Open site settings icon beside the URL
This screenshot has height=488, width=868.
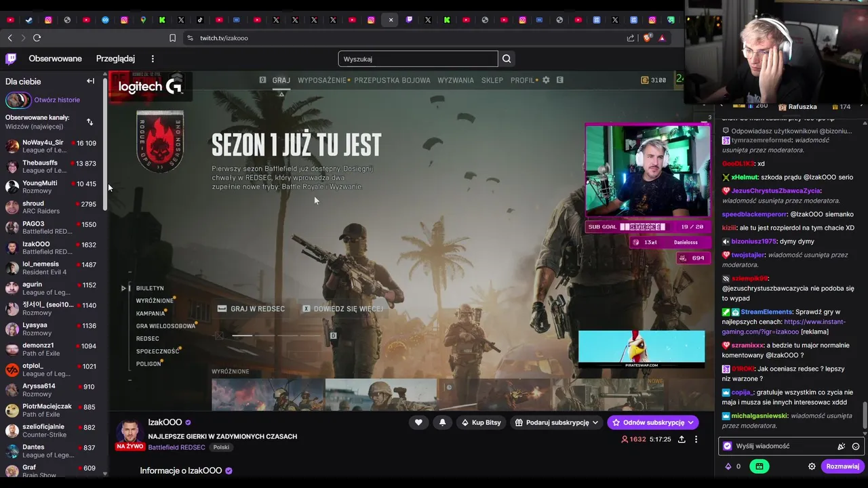click(190, 38)
